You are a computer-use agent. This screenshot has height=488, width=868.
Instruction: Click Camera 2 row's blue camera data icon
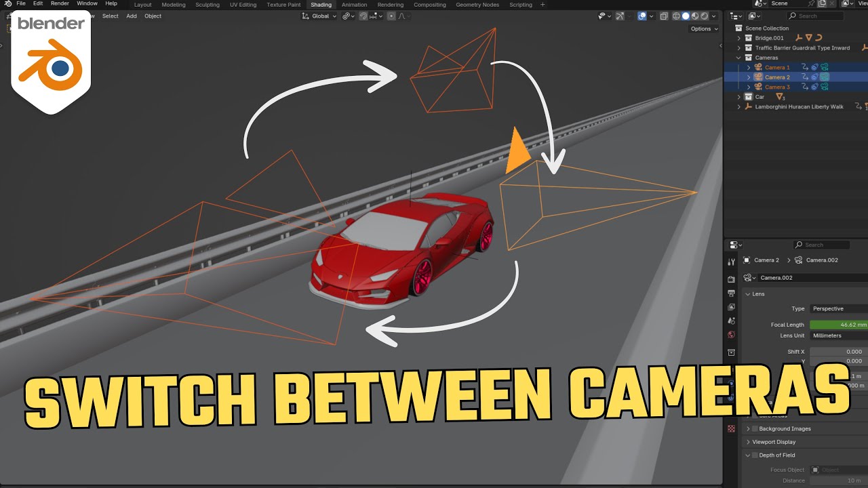814,77
